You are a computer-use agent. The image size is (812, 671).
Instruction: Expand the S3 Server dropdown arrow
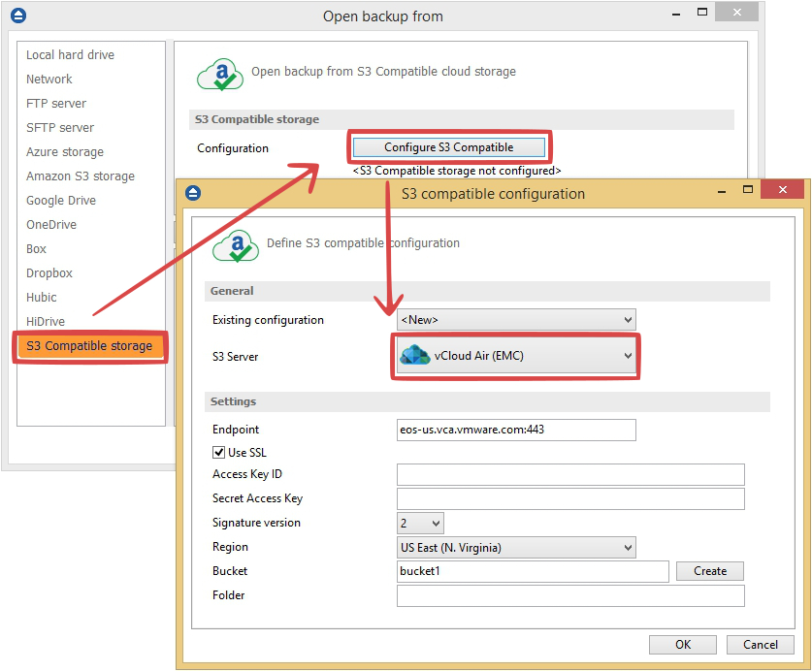pyautogui.click(x=628, y=356)
